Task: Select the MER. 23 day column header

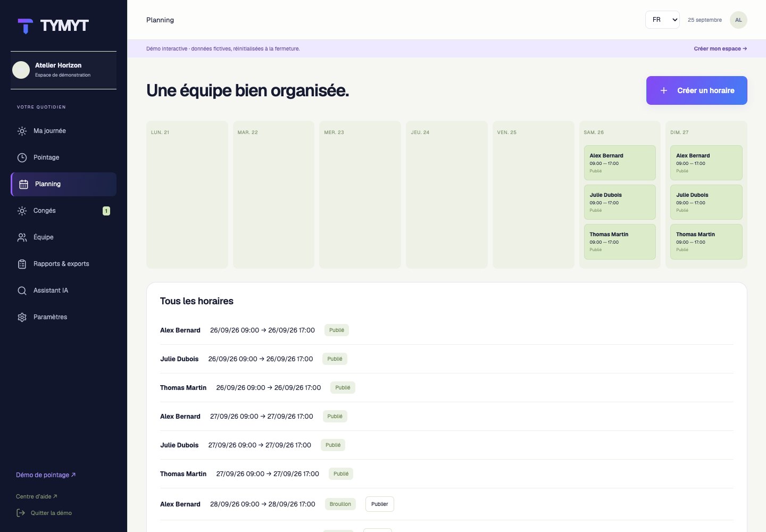Action: (334, 132)
